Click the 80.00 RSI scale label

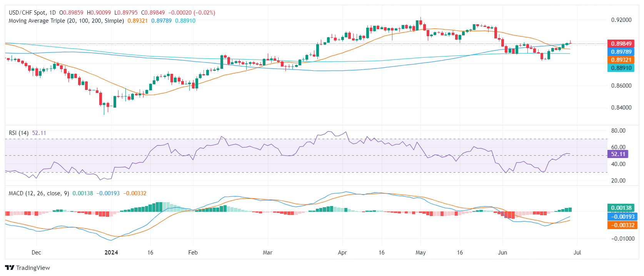coord(618,131)
